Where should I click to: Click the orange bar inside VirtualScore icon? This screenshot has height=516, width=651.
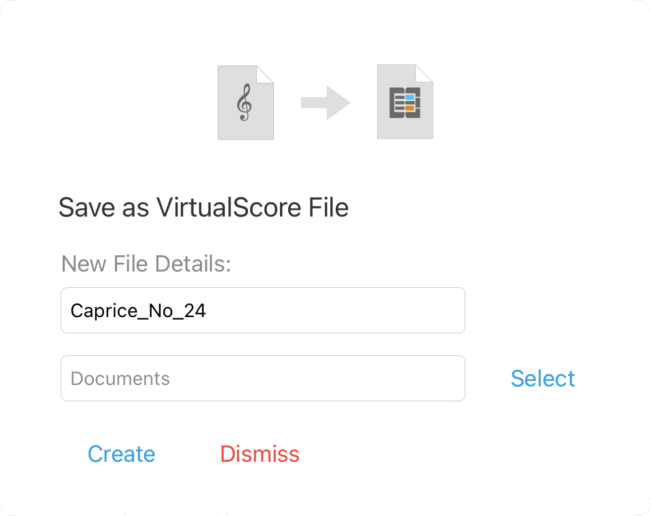[x=410, y=108]
